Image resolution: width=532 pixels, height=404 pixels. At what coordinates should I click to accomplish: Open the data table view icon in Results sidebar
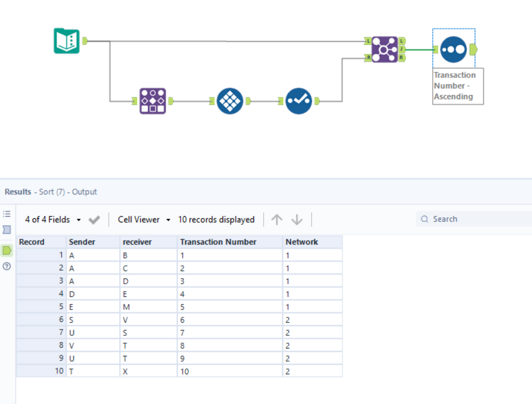point(6,229)
